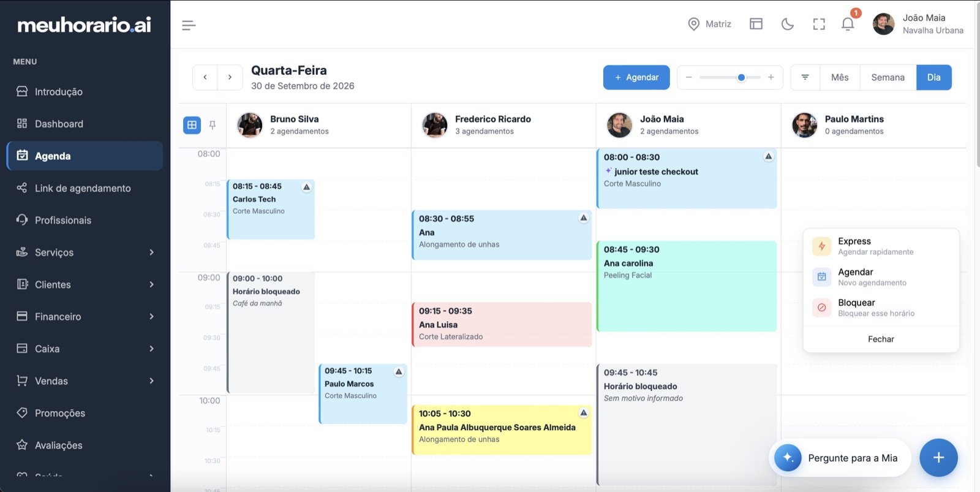
Task: Click the layout panel icon in the header
Action: tap(756, 24)
